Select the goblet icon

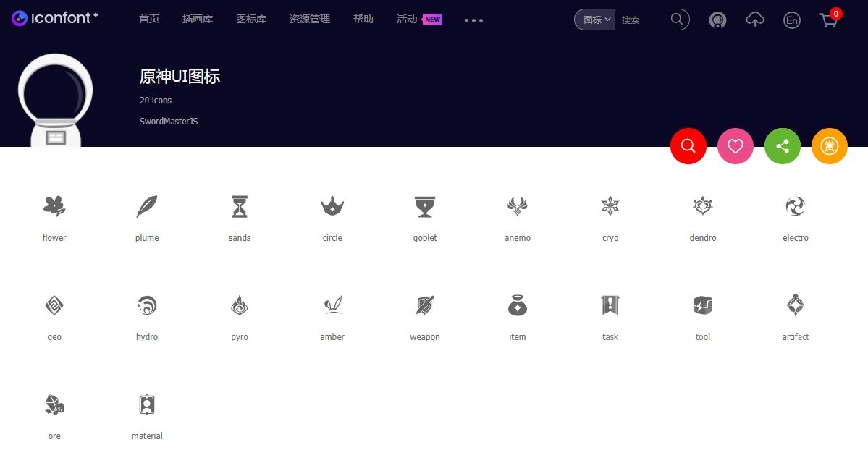pyautogui.click(x=425, y=206)
